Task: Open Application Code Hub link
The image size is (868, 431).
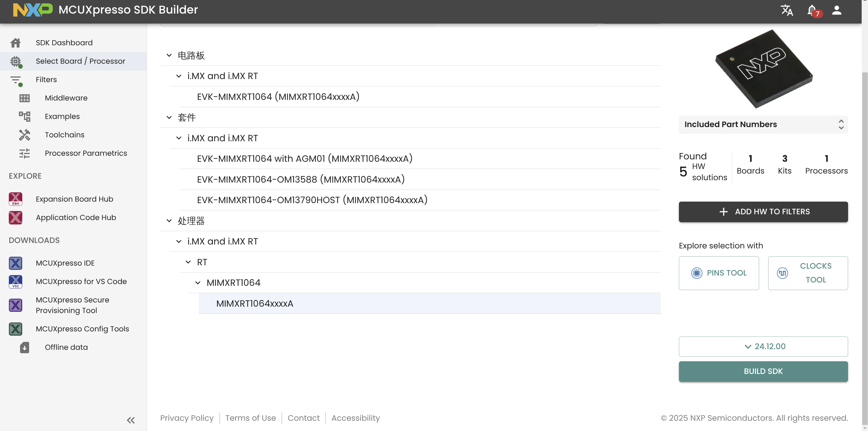Action: pos(76,218)
